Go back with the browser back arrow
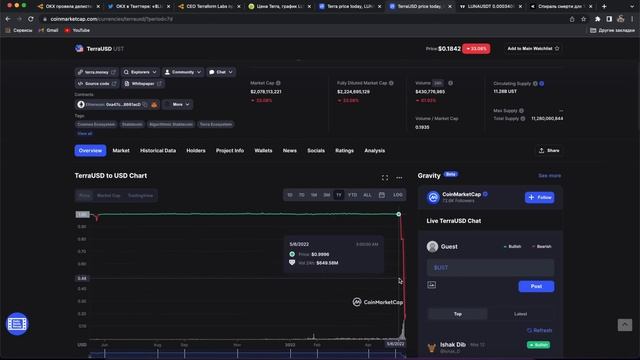The height and width of the screenshot is (360, 640). pos(8,19)
